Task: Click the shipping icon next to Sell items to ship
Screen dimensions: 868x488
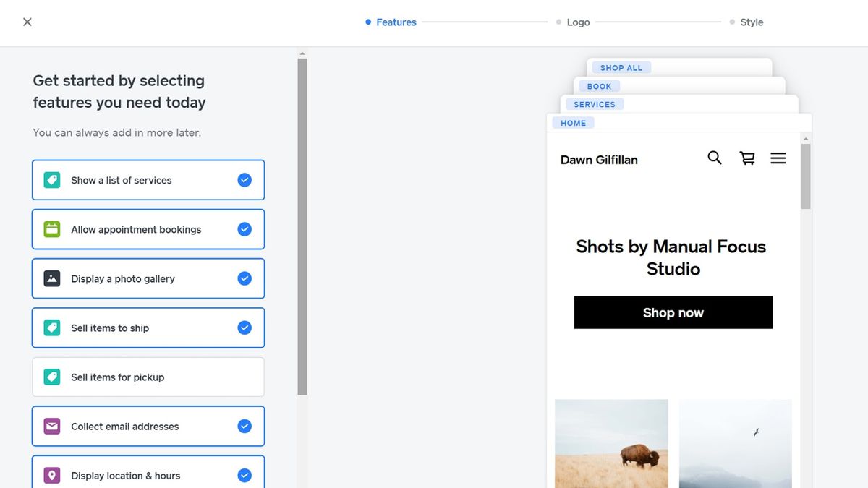Action: click(51, 328)
